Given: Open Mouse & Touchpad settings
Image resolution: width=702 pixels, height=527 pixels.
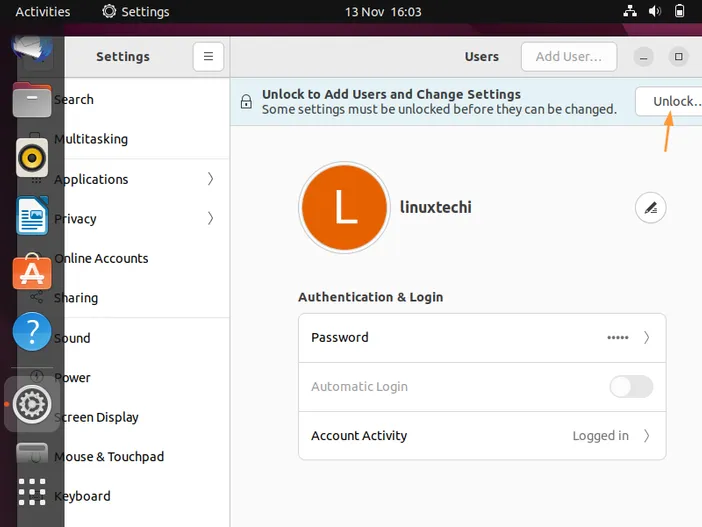Looking at the screenshot, I should [109, 457].
